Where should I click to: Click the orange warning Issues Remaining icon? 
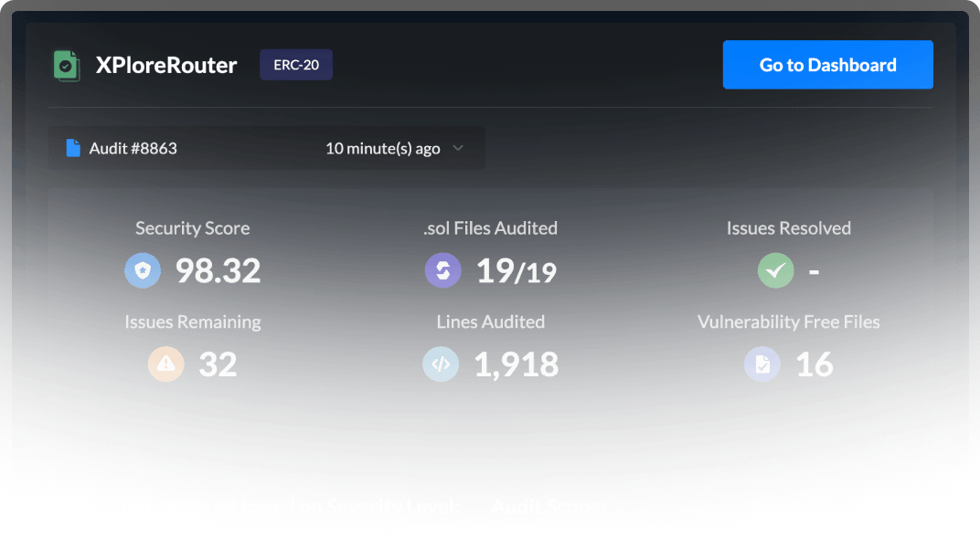(x=165, y=364)
